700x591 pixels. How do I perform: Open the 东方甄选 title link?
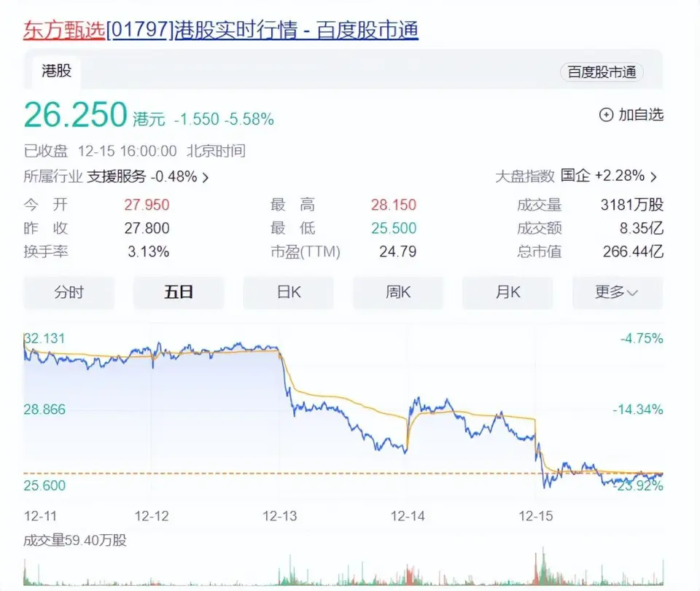pos(64,30)
